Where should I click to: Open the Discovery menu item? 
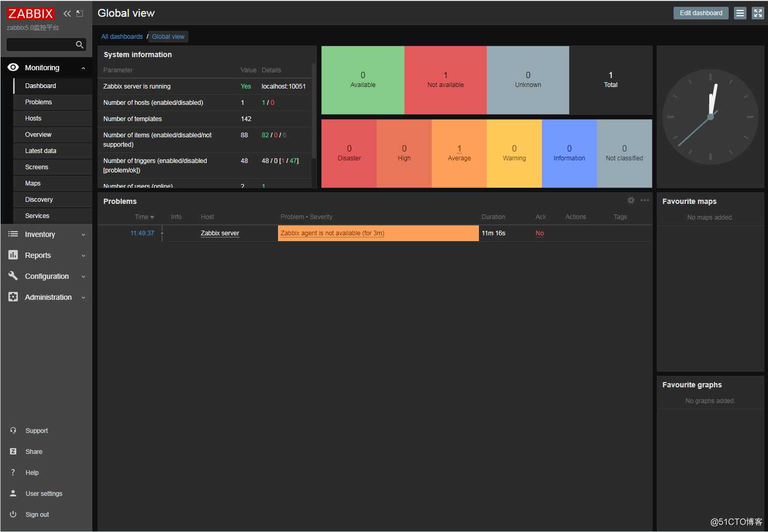click(53, 200)
